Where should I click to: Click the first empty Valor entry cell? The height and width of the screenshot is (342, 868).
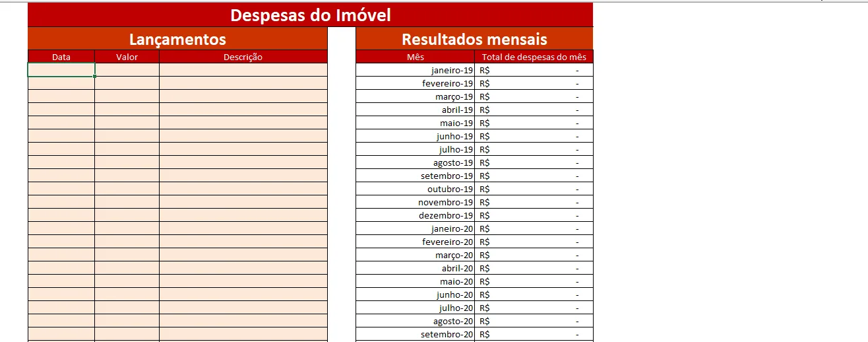point(127,70)
